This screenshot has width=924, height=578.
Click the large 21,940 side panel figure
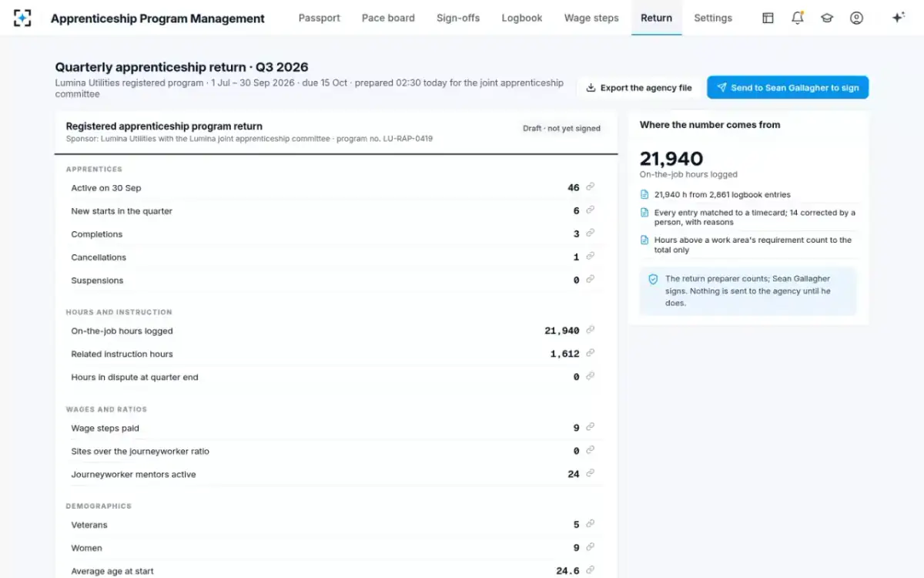coord(671,159)
